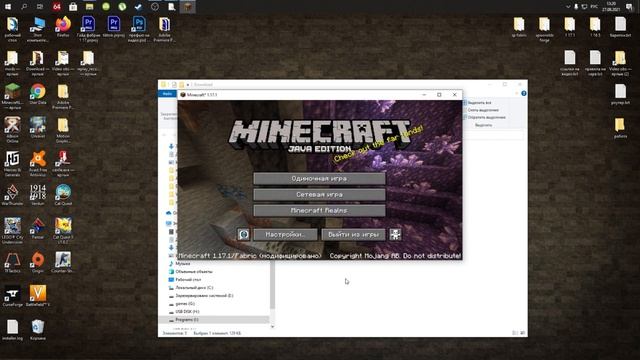Viewport: 640px width, 360px height.
Task: Click Выделить все in Explorer ribbon
Action: (479, 103)
